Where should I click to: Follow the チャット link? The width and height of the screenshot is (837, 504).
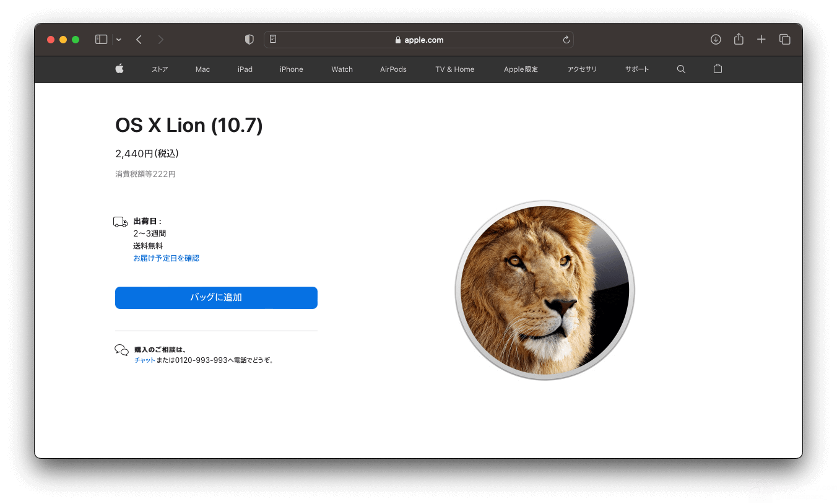pos(145,360)
